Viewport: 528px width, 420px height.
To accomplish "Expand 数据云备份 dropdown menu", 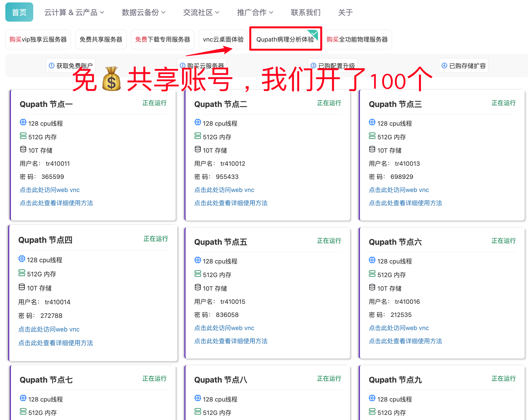I will pos(144,12).
